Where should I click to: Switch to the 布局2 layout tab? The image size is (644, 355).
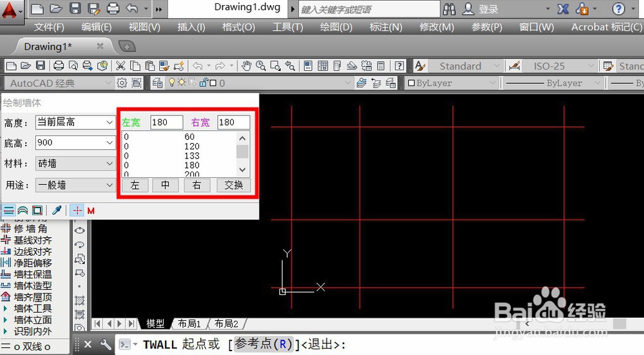[226, 324]
